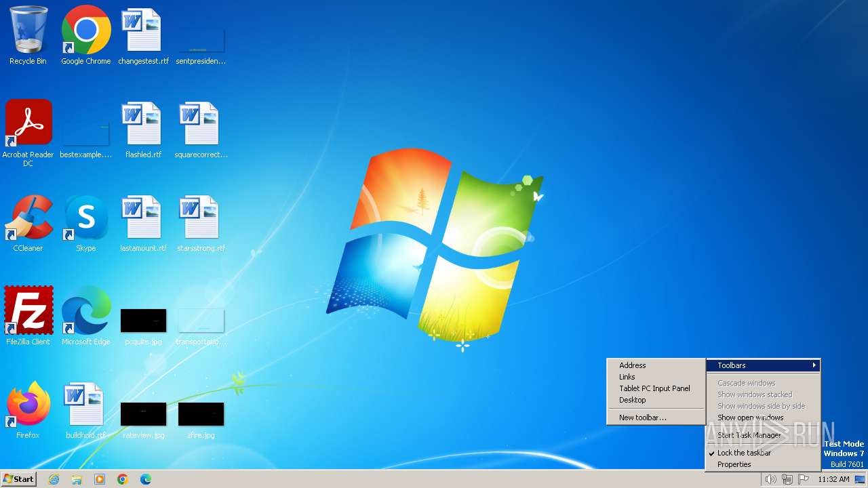
Task: Launch Edge from the taskbar
Action: [x=146, y=479]
